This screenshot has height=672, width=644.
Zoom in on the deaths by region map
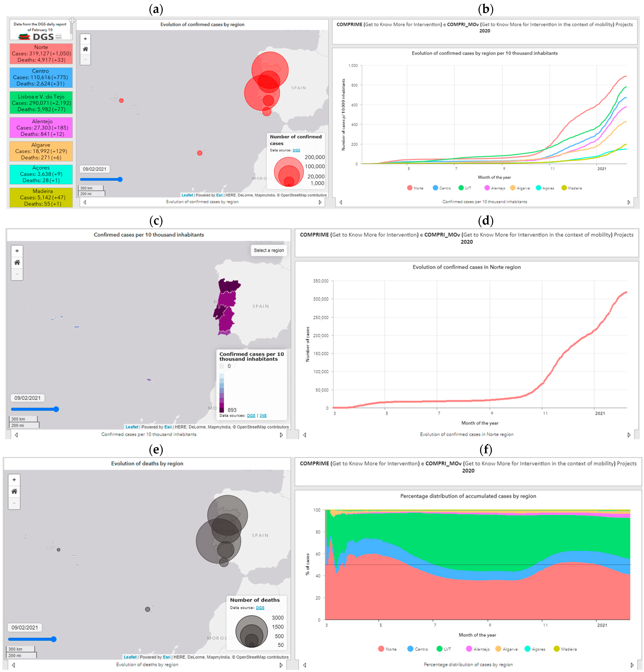[x=14, y=480]
